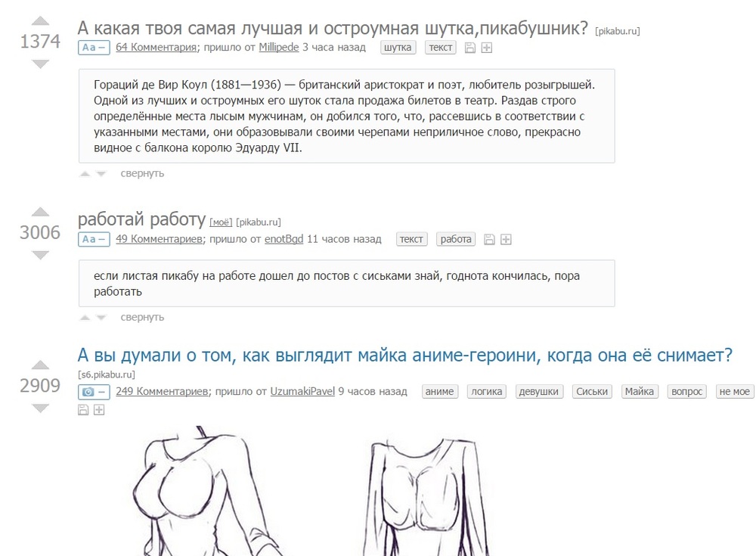The width and height of the screenshot is (756, 556).
Task: Downvote the post rated 1374
Action: (x=41, y=64)
